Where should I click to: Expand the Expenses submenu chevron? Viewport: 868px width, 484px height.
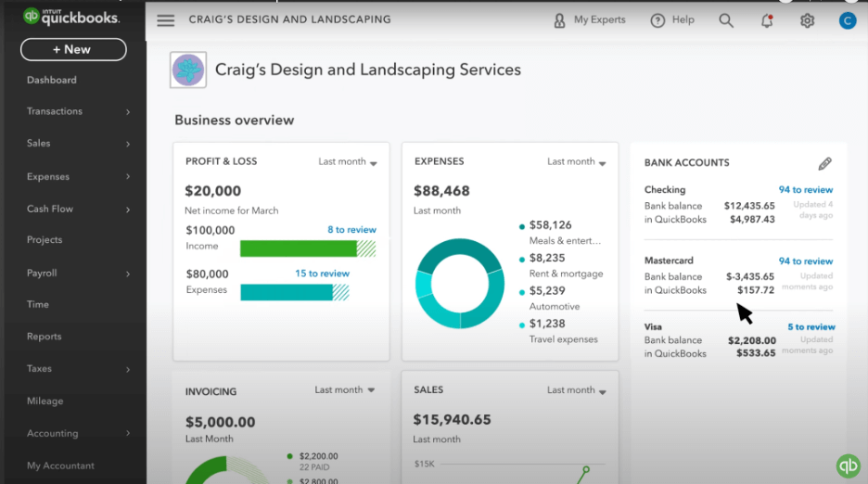128,177
